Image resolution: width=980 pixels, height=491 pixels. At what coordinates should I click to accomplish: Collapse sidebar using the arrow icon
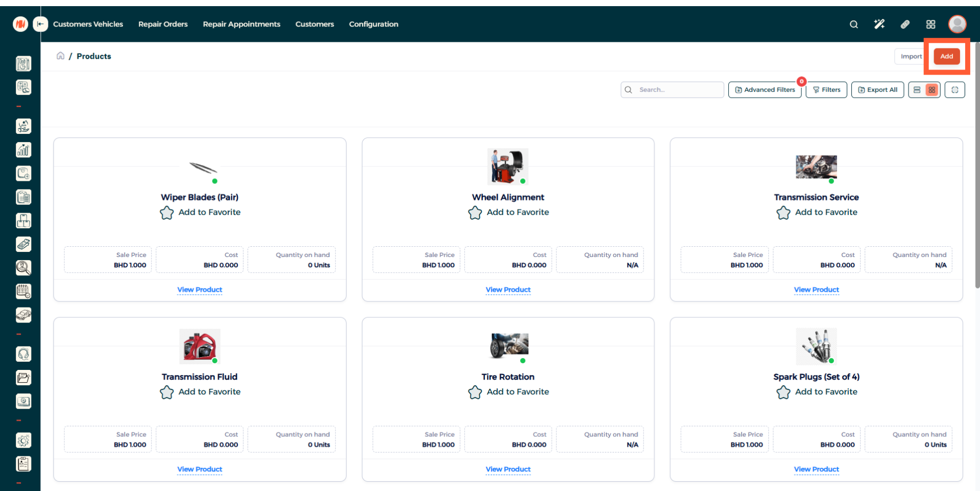click(40, 24)
